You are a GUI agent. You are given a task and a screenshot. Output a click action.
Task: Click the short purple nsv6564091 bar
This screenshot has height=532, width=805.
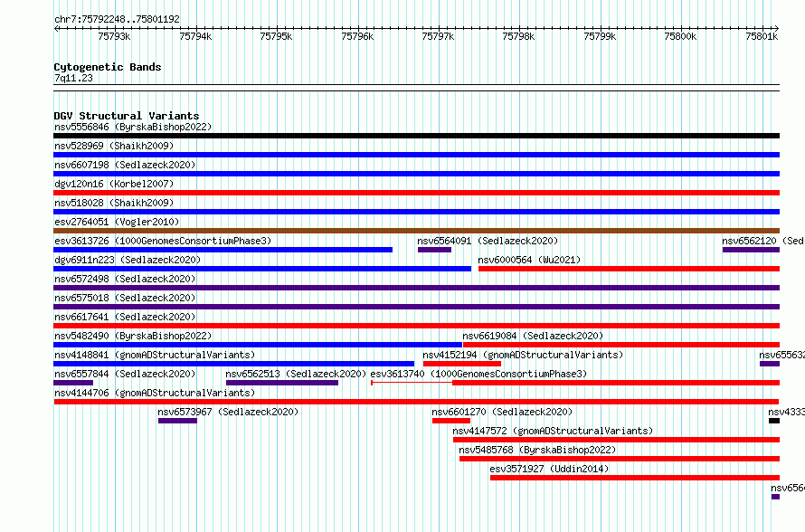pos(434,250)
